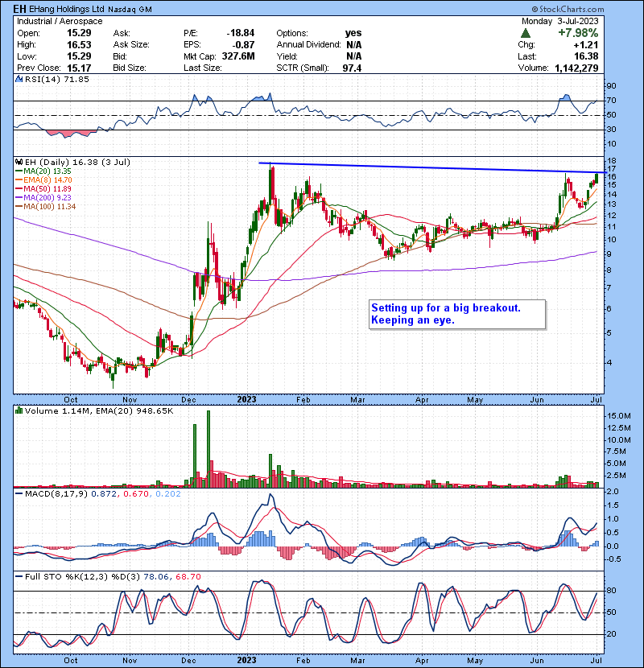
Task: Click the 'Setting up for a big breakout' annotation
Action: pos(457,314)
